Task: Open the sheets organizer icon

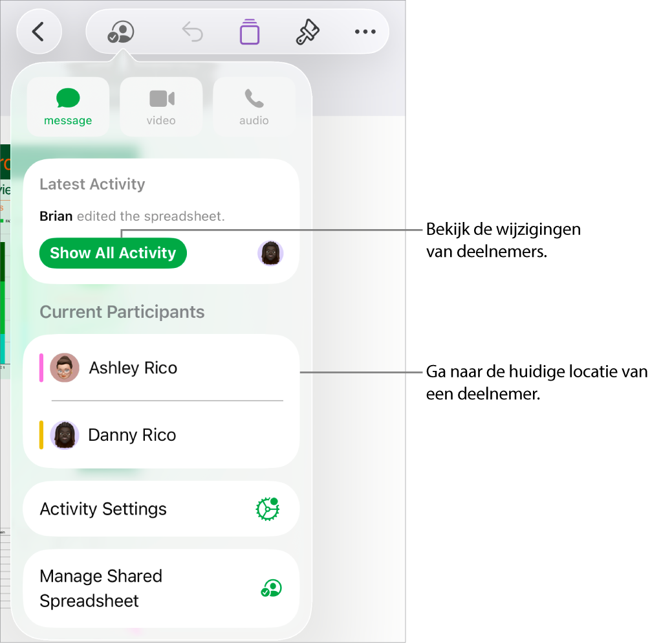Action: [250, 32]
